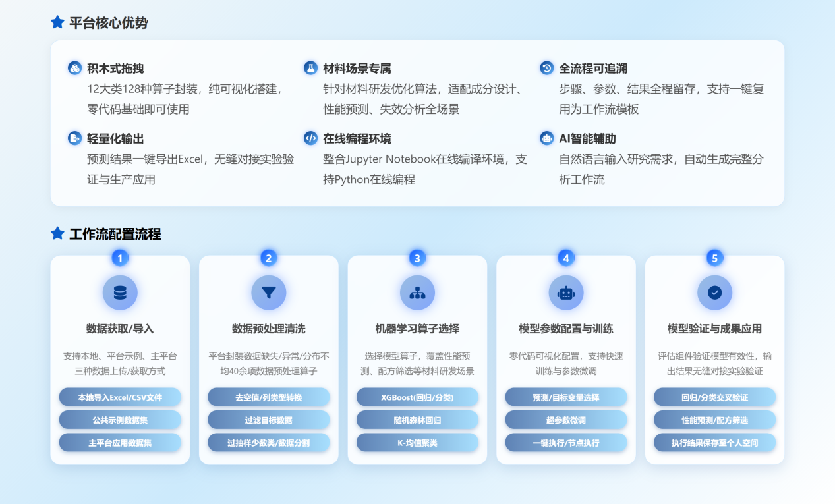
Task: Select XGBoost(回归/分类) algorithm
Action: [417, 397]
